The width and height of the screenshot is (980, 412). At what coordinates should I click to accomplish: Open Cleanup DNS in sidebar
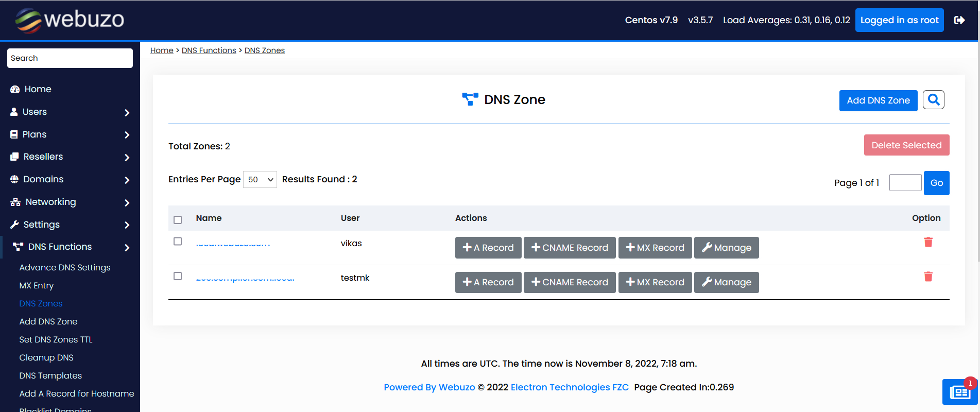pos(46,357)
